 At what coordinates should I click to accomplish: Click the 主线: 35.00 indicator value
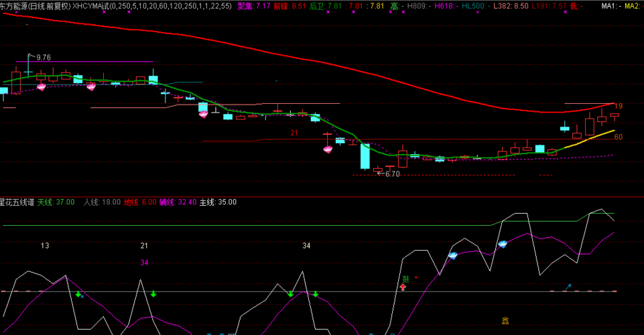coord(218,202)
